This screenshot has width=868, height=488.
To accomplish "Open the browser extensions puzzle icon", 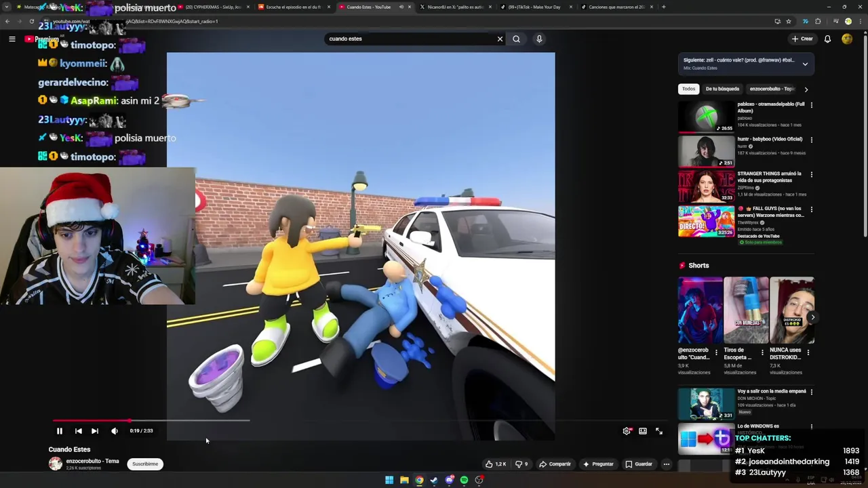I will 818,22.
